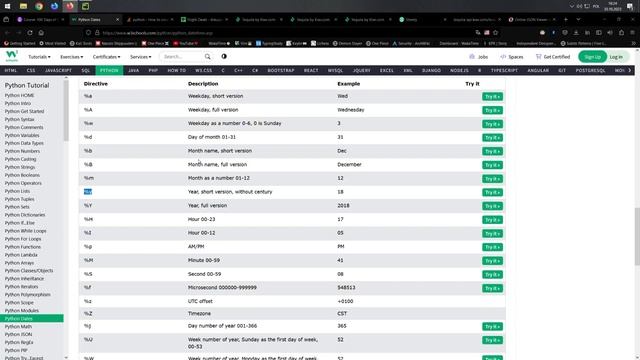The width and height of the screenshot is (640, 360).
Task: Click the sidebar scrollbar thumb
Action: tap(66, 110)
